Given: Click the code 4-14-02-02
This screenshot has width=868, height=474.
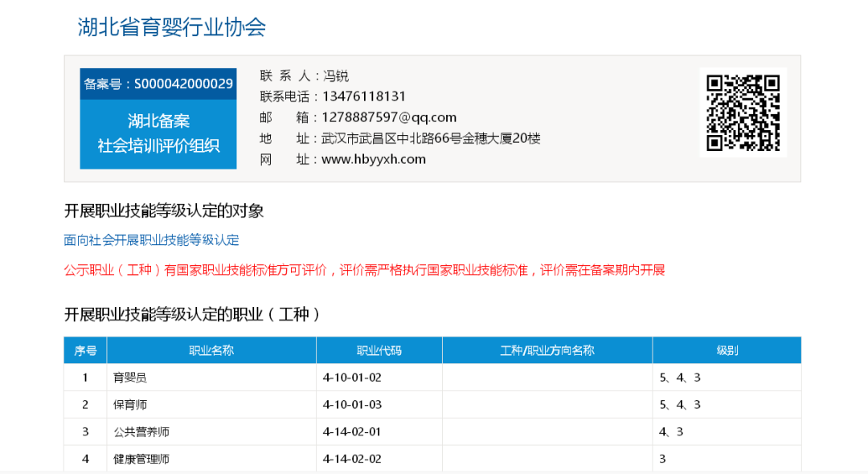Looking at the screenshot, I should [352, 459].
